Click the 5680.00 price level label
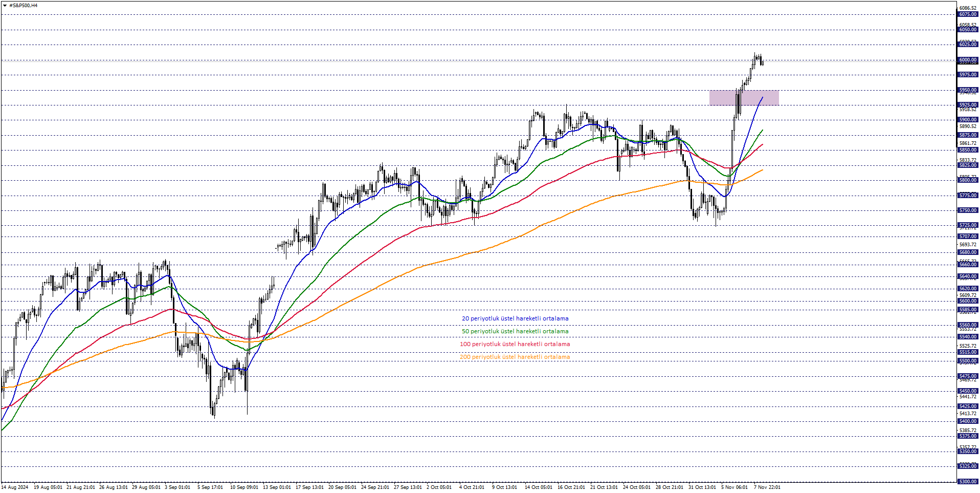980x493 pixels. (968, 252)
